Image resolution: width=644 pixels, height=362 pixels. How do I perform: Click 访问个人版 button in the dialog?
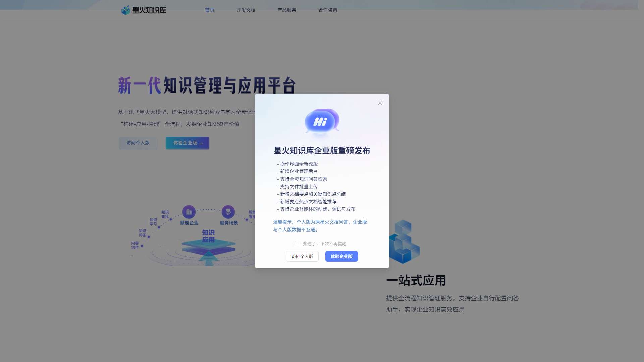pyautogui.click(x=302, y=256)
